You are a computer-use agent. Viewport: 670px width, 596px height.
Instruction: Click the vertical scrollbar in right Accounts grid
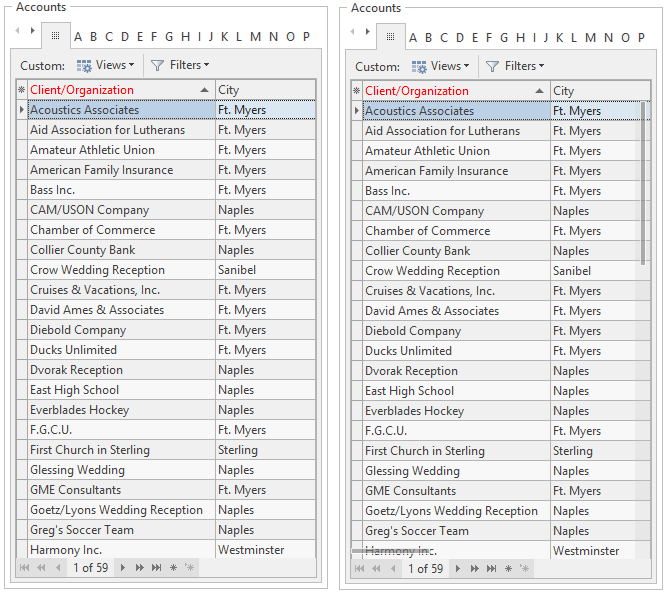643,183
